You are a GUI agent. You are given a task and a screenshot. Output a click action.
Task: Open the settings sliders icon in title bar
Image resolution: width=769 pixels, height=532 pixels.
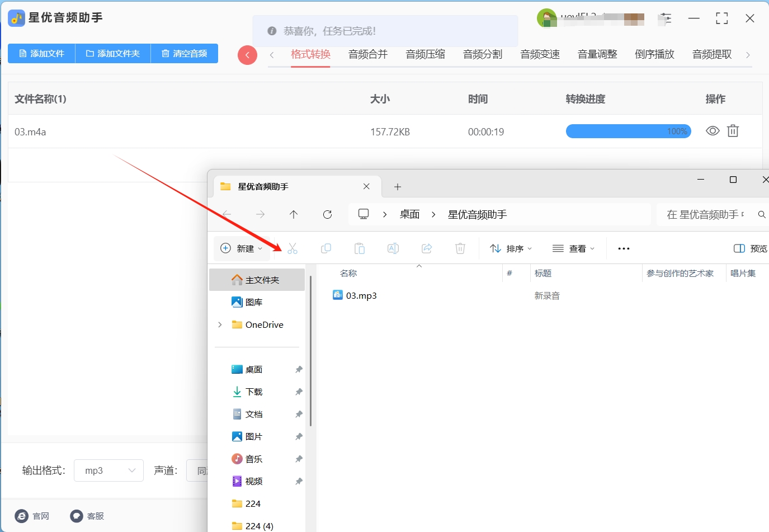(x=666, y=18)
